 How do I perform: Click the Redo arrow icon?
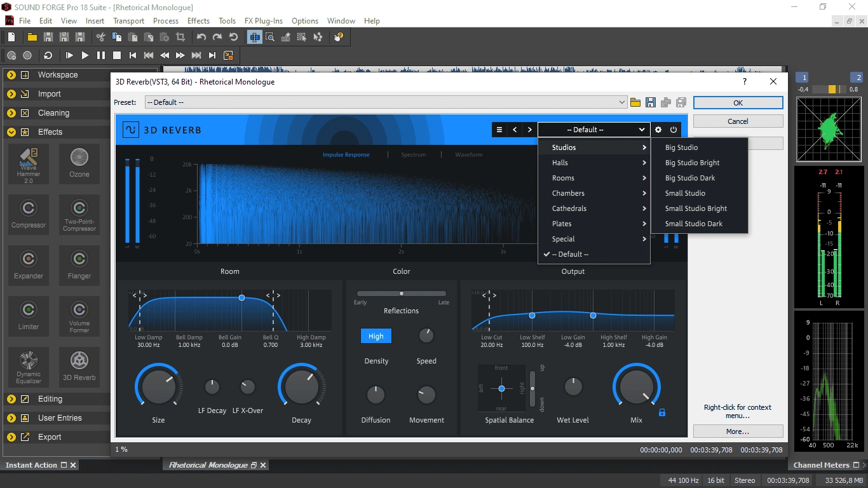coord(217,37)
